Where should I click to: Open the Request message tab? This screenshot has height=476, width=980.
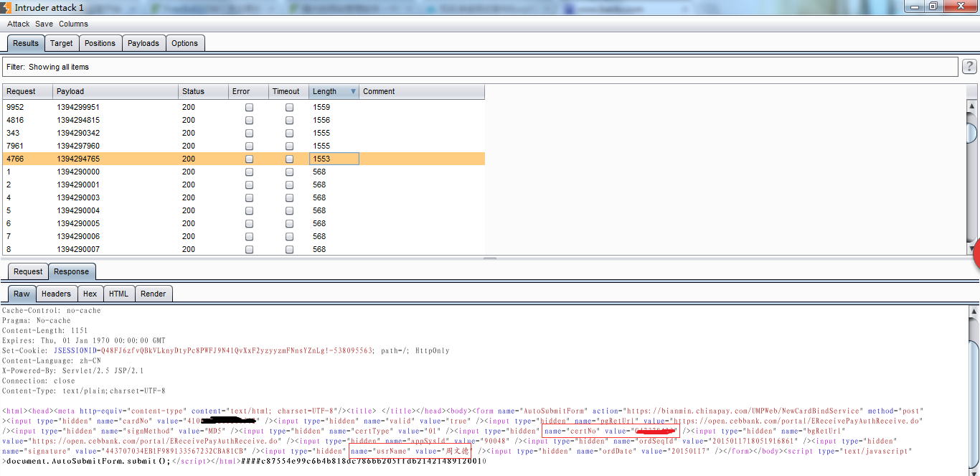28,271
